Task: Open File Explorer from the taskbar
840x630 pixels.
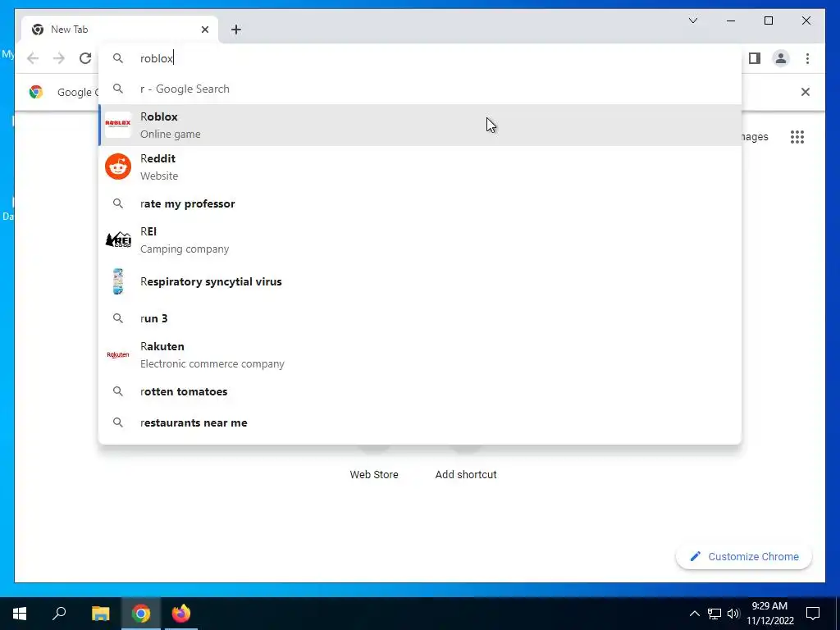Action: pos(100,614)
